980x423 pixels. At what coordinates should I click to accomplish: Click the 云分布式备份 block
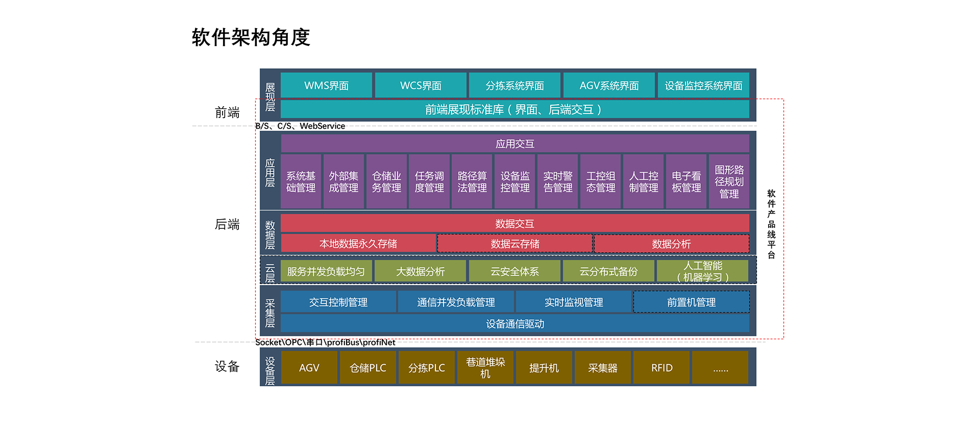(x=609, y=271)
